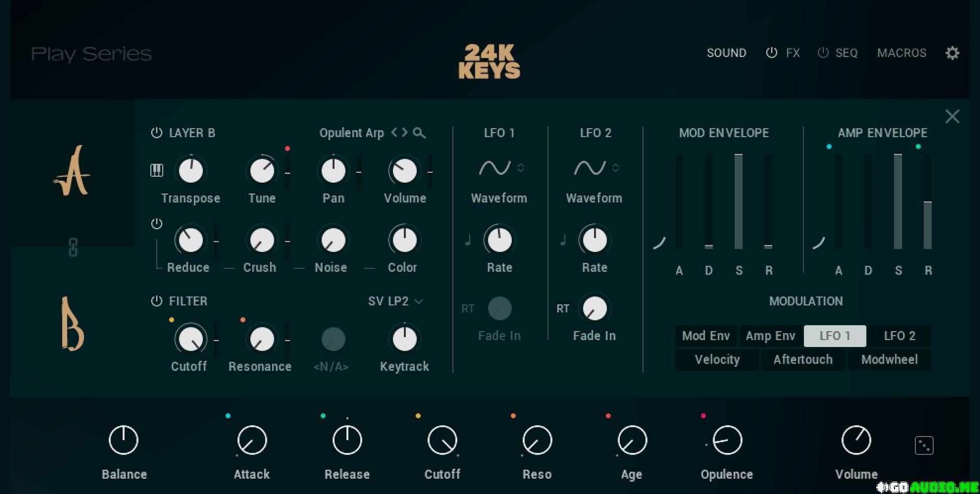Go to next preset arrow
The height and width of the screenshot is (494, 980).
[404, 132]
